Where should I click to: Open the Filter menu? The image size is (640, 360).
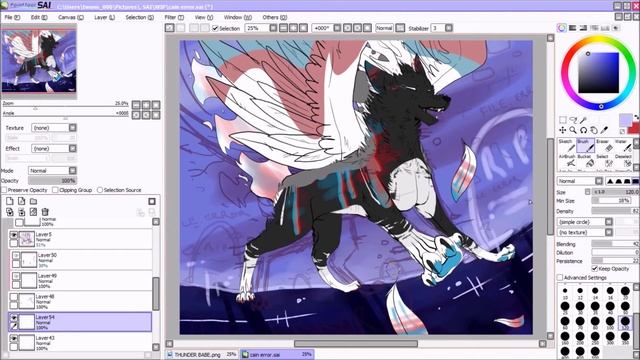tap(174, 17)
